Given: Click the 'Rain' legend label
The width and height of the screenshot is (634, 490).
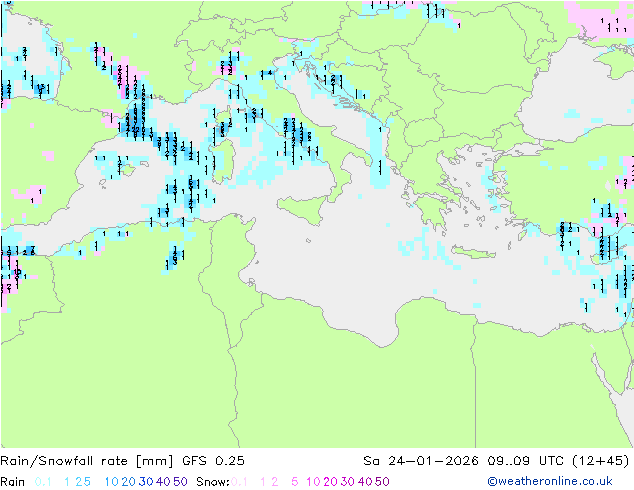Looking at the screenshot, I should coord(13,482).
